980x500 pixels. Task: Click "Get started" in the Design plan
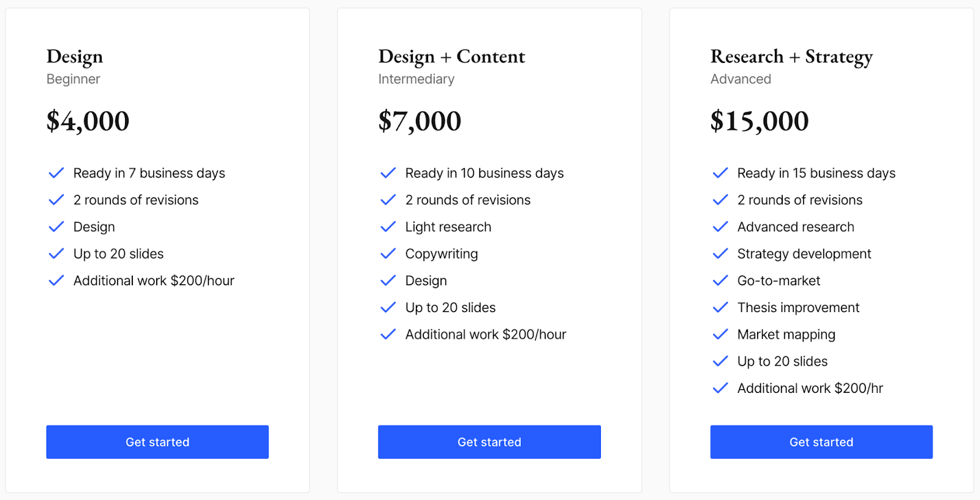(x=157, y=441)
